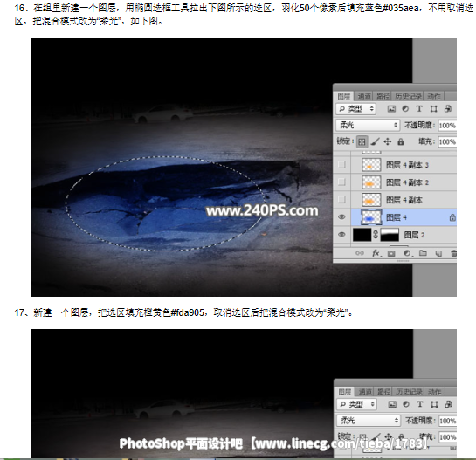Click shape layer filter icon in step 17 panel
This screenshot has width=476, height=460.
click(x=434, y=404)
